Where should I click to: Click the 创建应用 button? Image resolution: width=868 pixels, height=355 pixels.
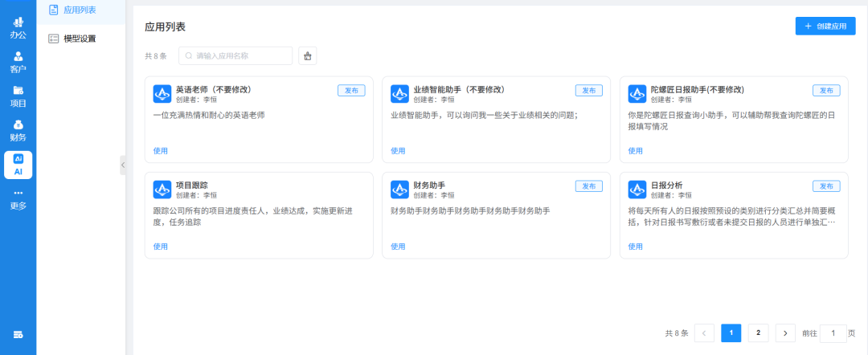(x=825, y=26)
